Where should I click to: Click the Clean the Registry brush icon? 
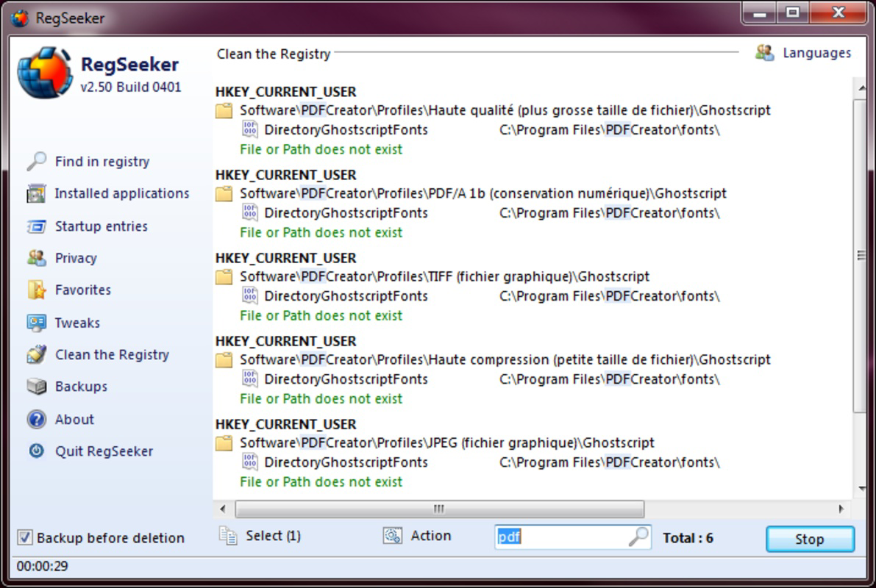(37, 354)
